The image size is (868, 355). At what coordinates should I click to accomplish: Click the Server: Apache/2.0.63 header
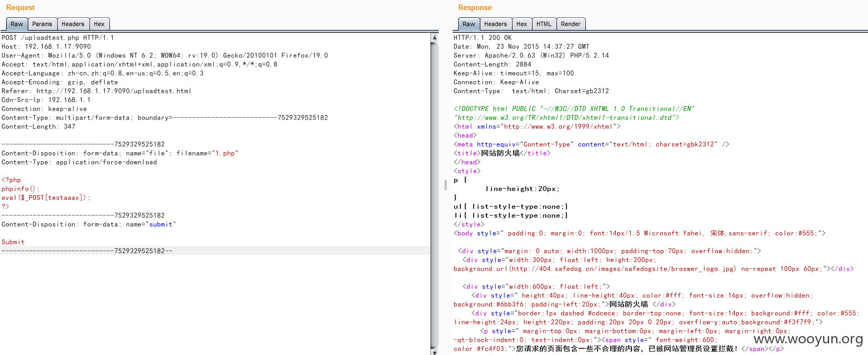pos(531,56)
